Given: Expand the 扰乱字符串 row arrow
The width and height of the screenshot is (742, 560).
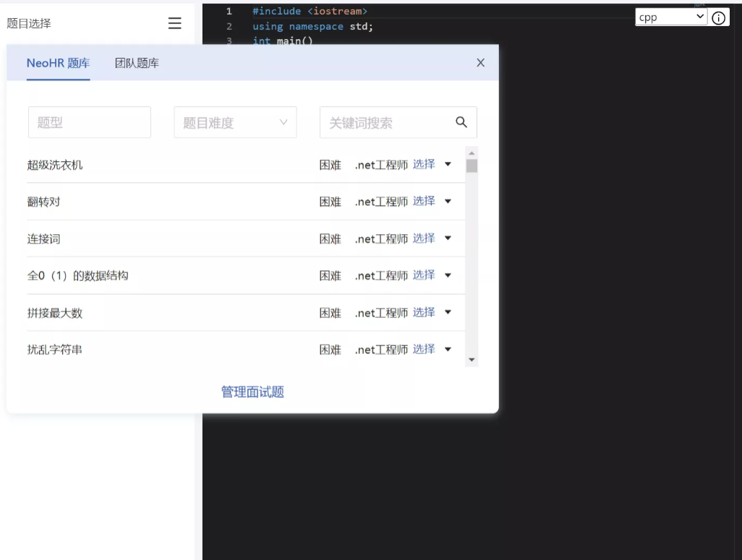Looking at the screenshot, I should click(448, 349).
